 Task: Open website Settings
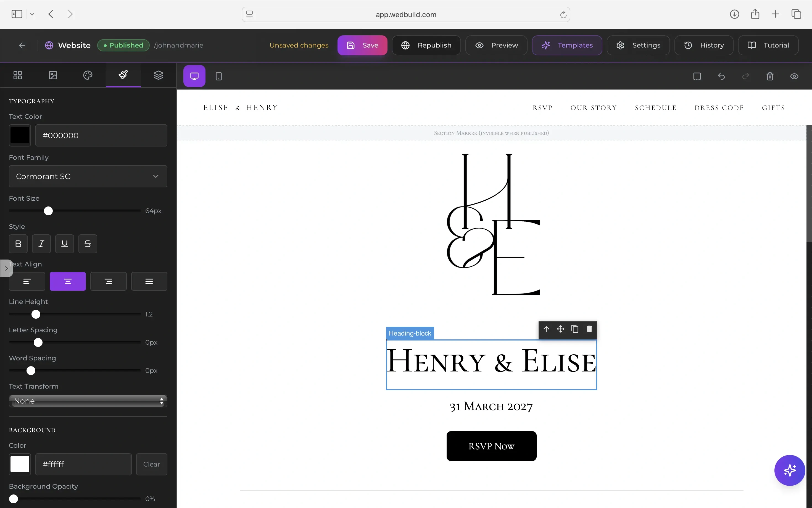click(x=638, y=45)
